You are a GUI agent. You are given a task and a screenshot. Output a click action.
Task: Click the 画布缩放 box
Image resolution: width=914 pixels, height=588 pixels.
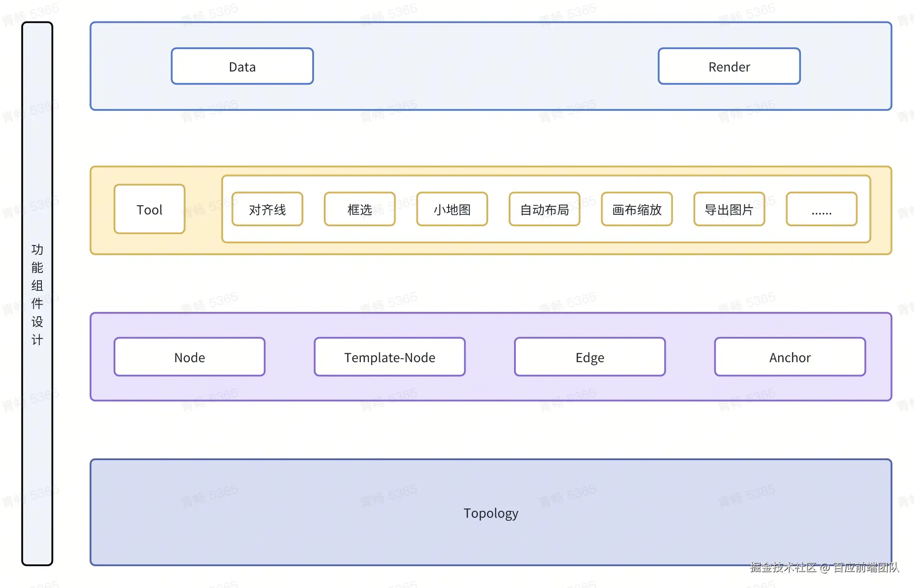click(637, 209)
